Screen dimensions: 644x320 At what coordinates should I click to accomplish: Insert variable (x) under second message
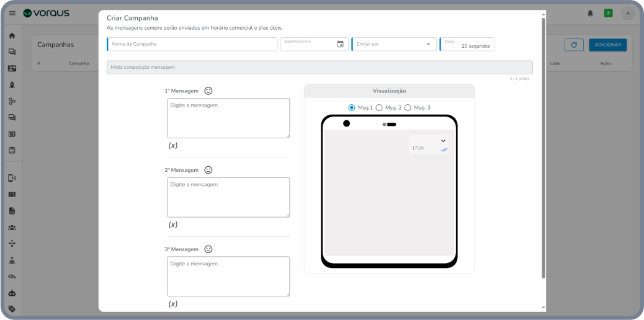click(173, 225)
